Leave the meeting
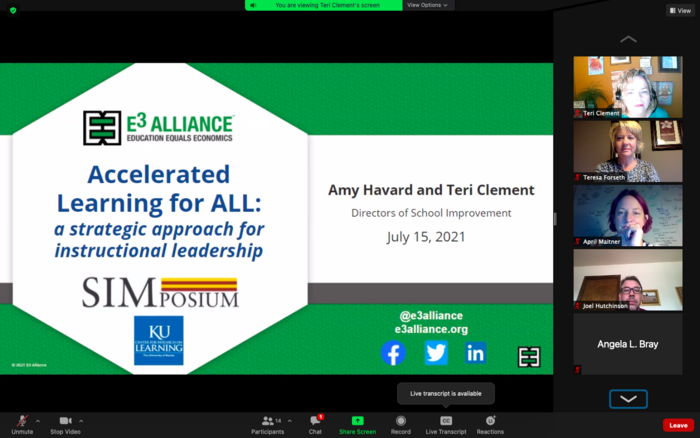This screenshot has height=438, width=700. [678, 425]
